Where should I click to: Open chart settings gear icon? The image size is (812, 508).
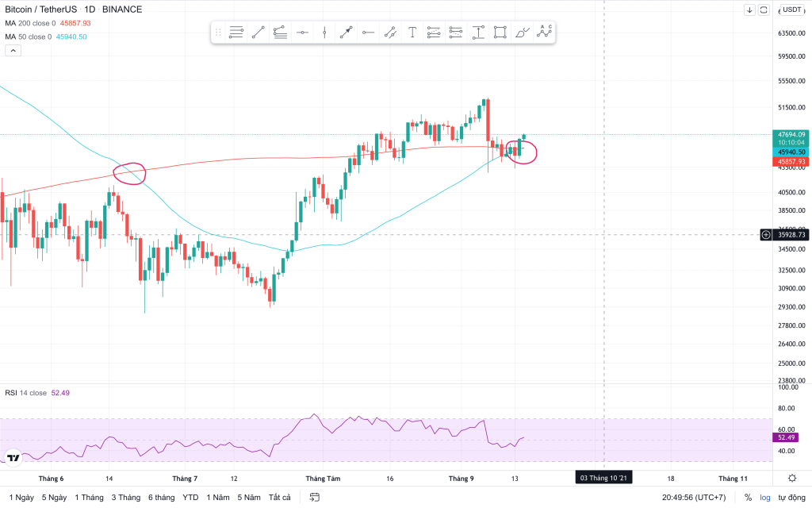coord(792,478)
